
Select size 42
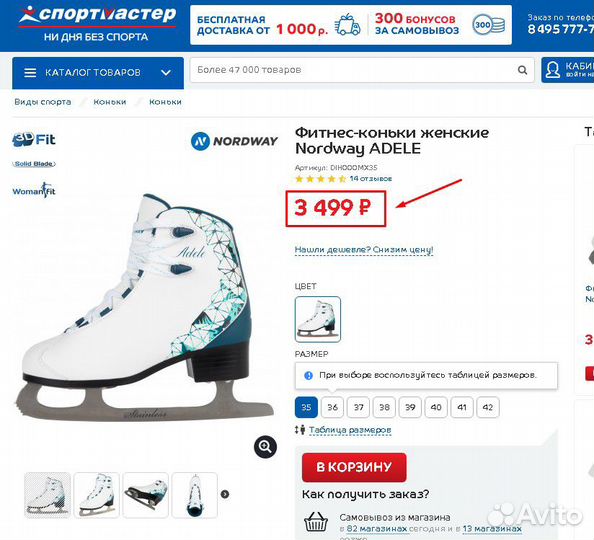pyautogui.click(x=488, y=407)
